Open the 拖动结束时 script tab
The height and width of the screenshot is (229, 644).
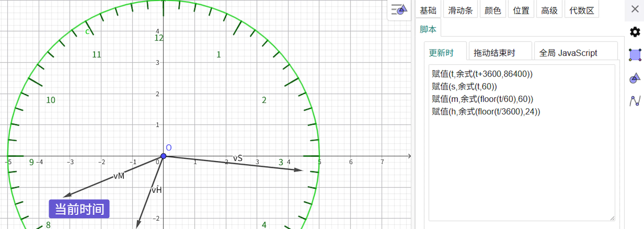(494, 53)
